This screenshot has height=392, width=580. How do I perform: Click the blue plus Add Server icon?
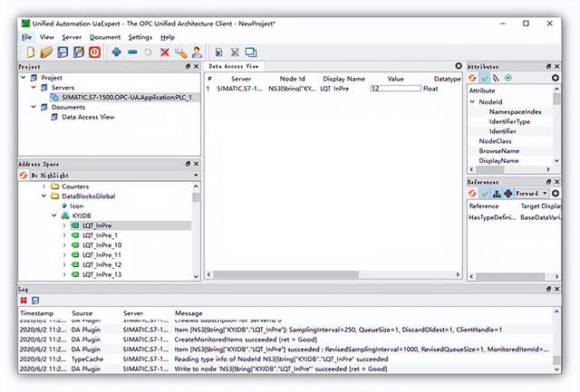pos(117,53)
